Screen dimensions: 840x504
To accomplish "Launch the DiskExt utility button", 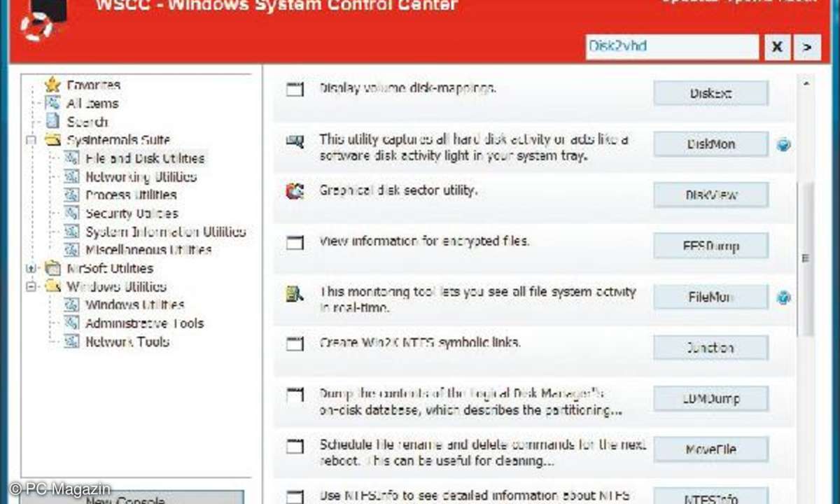I will tap(710, 93).
